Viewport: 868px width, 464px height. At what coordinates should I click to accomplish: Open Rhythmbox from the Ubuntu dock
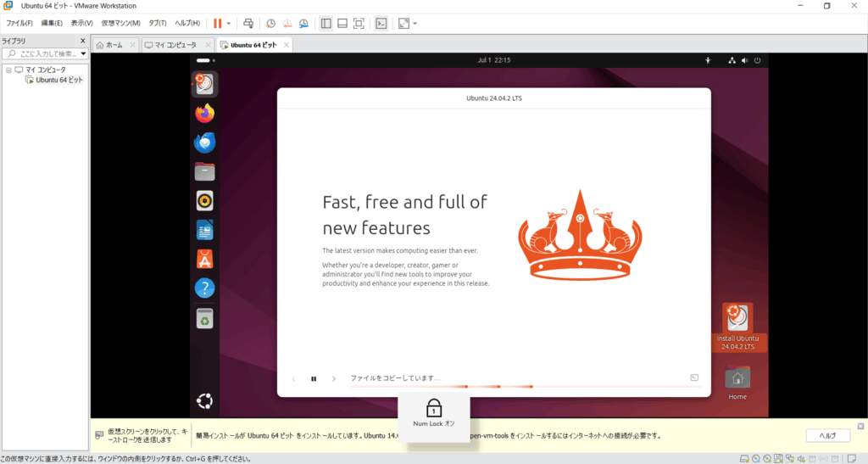coord(204,200)
